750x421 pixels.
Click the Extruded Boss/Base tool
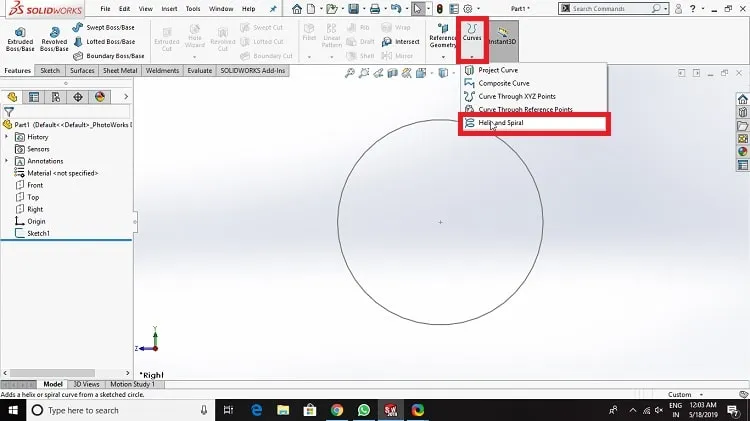tap(20, 39)
